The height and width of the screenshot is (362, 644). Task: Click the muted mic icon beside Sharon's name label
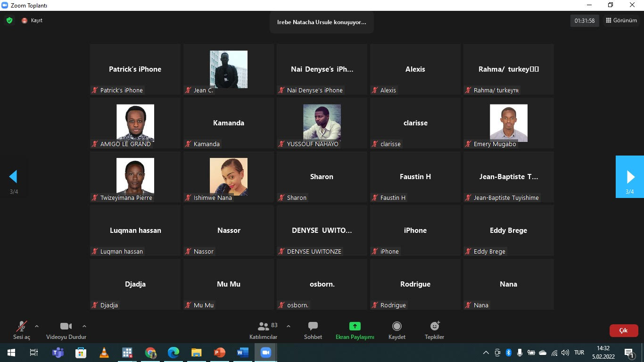tap(281, 197)
